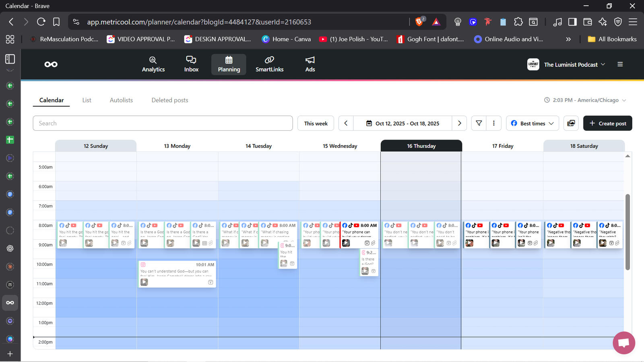Toggle the browser sidebar panel icon
Image resolution: width=644 pixels, height=362 pixels.
click(572, 22)
